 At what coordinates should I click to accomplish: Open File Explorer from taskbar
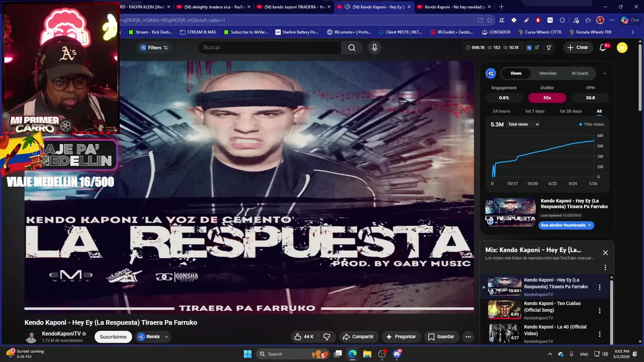click(367, 354)
